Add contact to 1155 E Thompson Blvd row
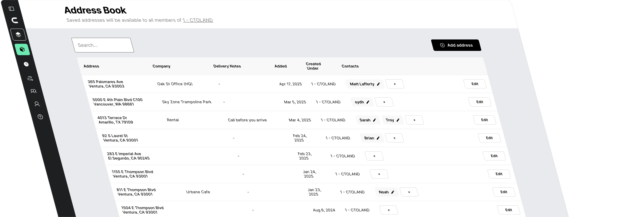Viewport: 644px width, 217px height. pos(379,174)
